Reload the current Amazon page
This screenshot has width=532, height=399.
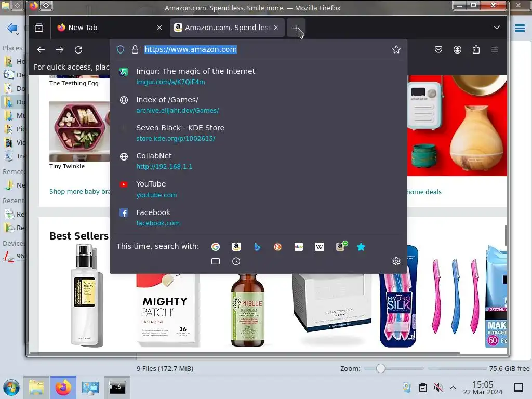tap(78, 50)
